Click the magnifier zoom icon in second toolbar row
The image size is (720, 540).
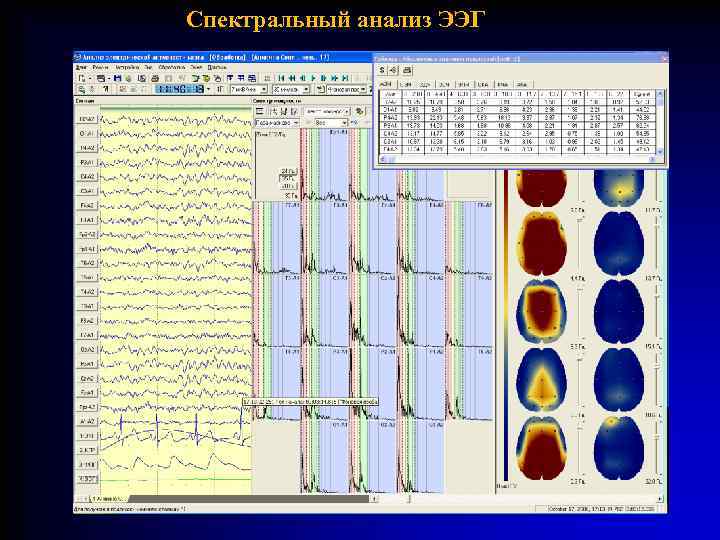(81, 90)
